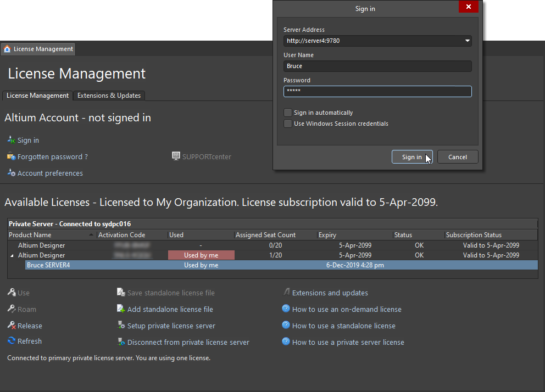545x392 pixels.
Task: Click the Cancel button
Action: pyautogui.click(x=457, y=157)
